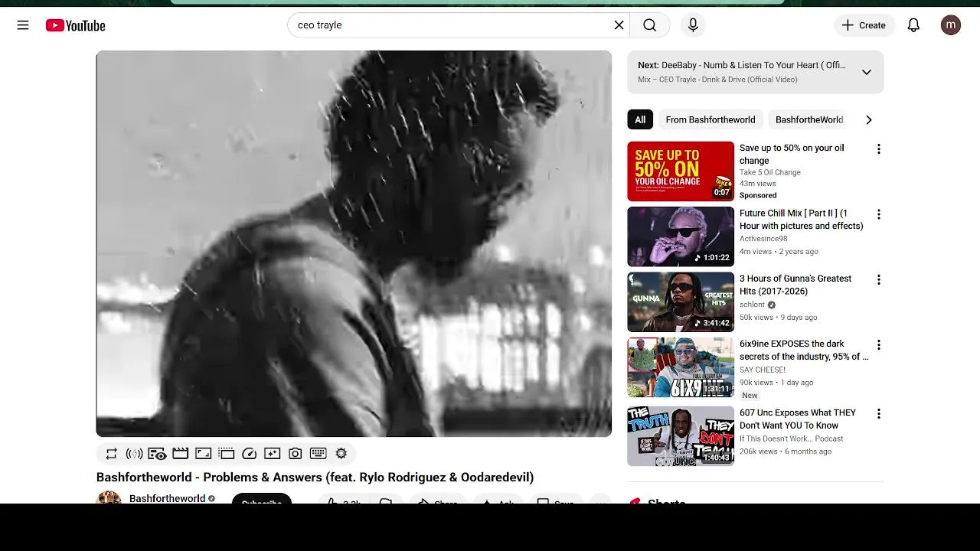Viewport: 980px width, 551px height.
Task: Open the account avatar menu
Action: [951, 25]
